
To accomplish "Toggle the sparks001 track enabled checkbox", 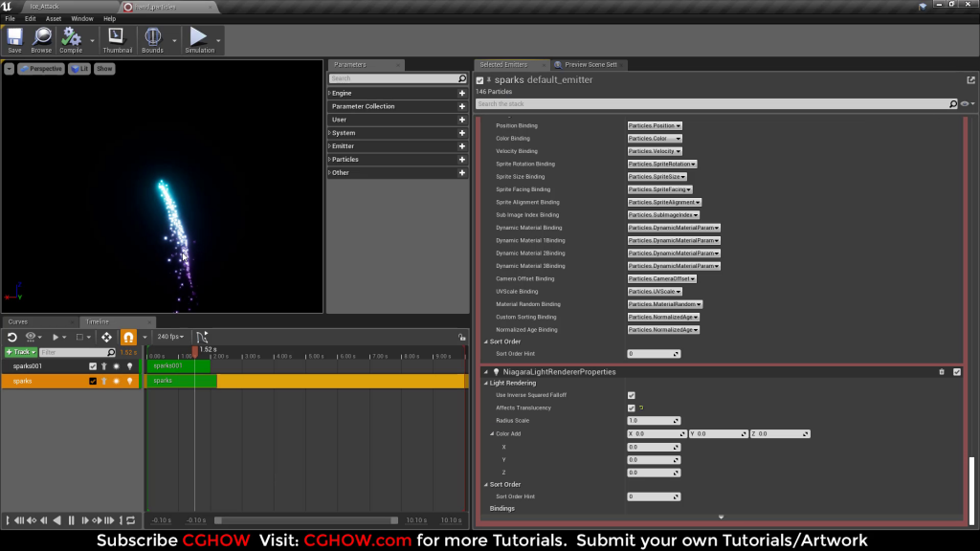I will [x=93, y=366].
